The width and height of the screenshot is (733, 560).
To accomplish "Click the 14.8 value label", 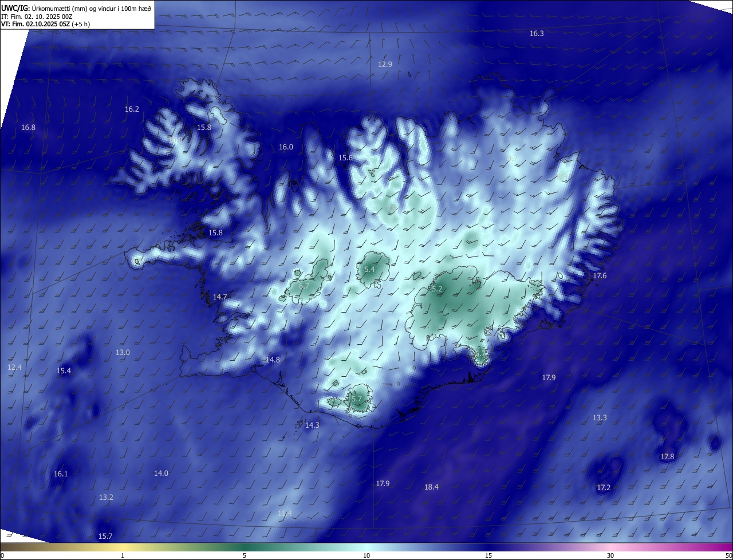I will click(273, 360).
